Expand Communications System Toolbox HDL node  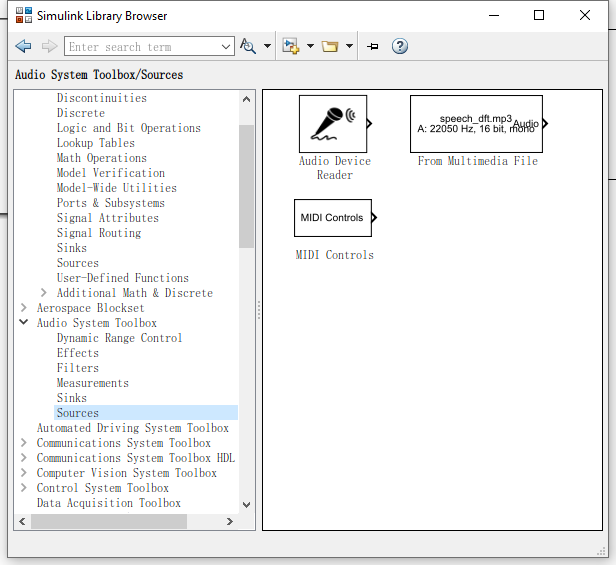pos(24,458)
